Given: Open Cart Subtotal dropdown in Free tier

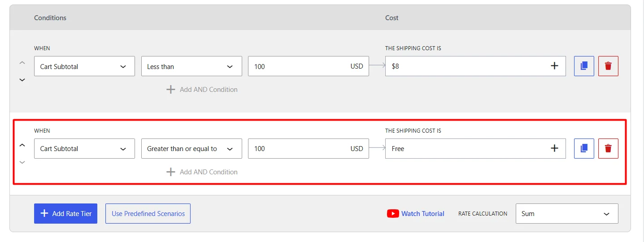Looking at the screenshot, I should point(84,149).
